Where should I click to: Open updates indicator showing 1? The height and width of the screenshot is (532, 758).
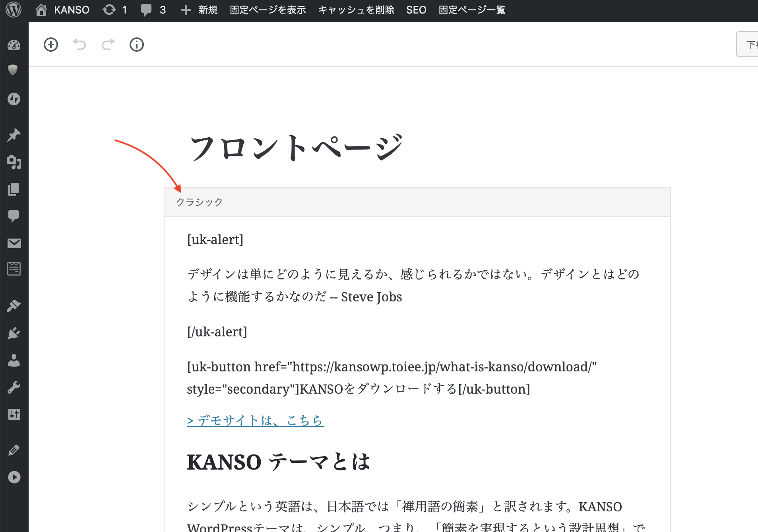coord(114,10)
